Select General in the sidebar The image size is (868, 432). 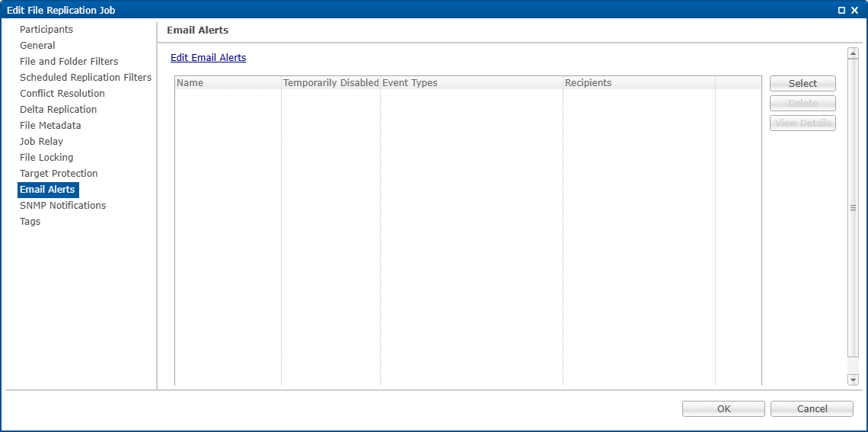click(37, 46)
